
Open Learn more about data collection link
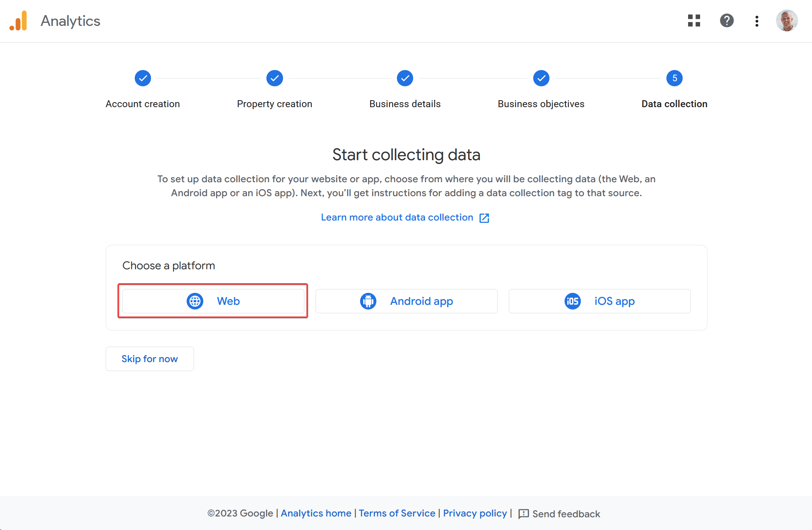point(397,218)
